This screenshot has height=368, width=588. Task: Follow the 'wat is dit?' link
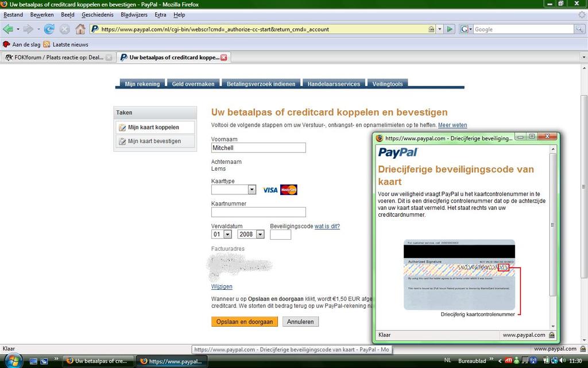[327, 226]
